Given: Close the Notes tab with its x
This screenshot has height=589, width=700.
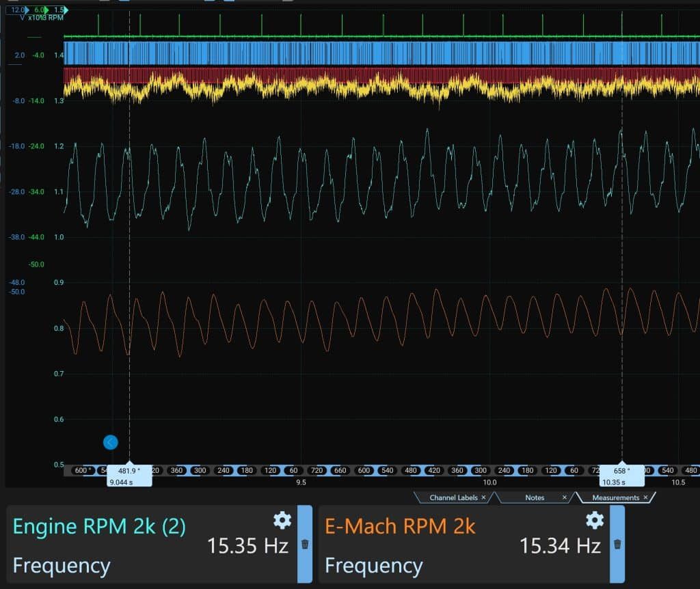Looking at the screenshot, I should click(x=565, y=497).
